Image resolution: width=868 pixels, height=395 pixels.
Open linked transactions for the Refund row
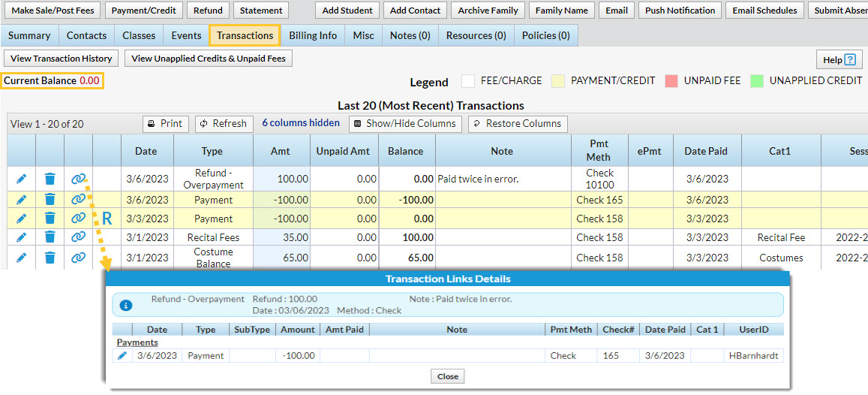pos(78,179)
